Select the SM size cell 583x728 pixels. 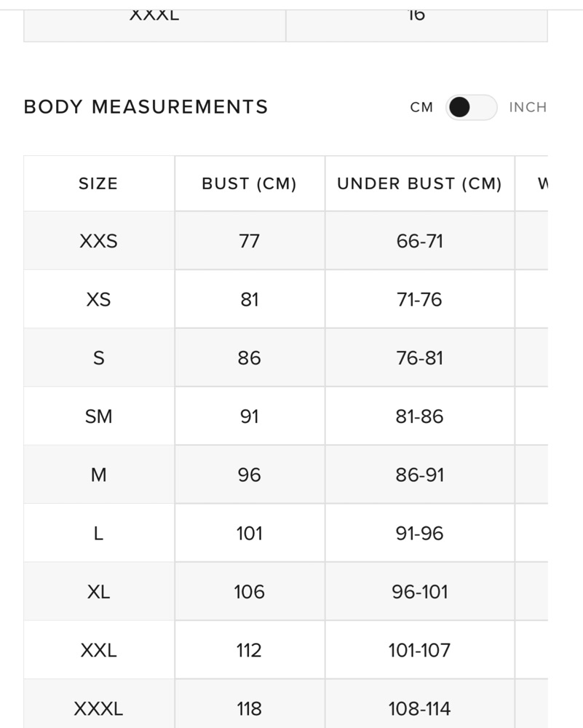pos(99,416)
